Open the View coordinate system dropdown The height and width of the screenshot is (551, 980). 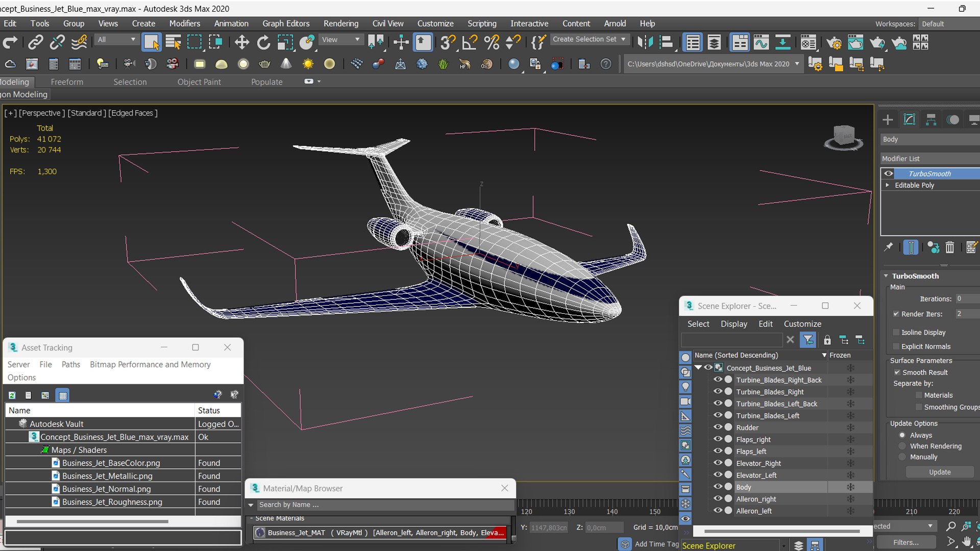pos(340,39)
